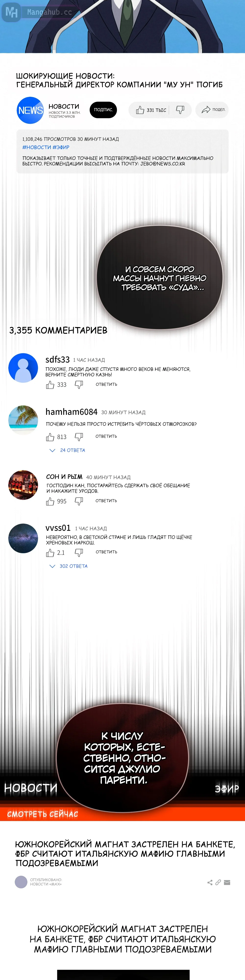
Task: Dislike hamham6084's comment
Action: click(x=79, y=436)
